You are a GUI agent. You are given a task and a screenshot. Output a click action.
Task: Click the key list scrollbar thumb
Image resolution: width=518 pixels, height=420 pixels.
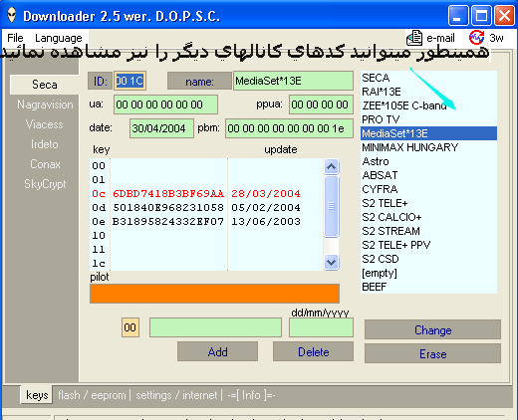tap(331, 206)
